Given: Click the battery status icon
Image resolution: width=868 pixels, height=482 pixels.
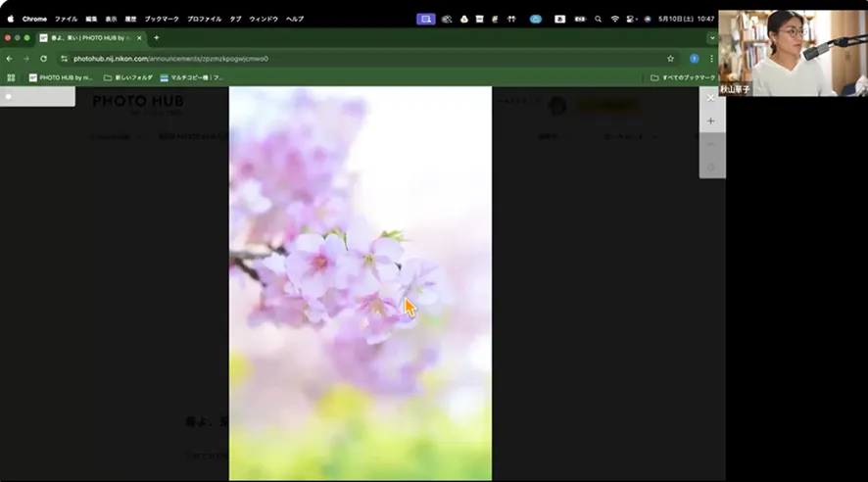Looking at the screenshot, I should point(580,19).
